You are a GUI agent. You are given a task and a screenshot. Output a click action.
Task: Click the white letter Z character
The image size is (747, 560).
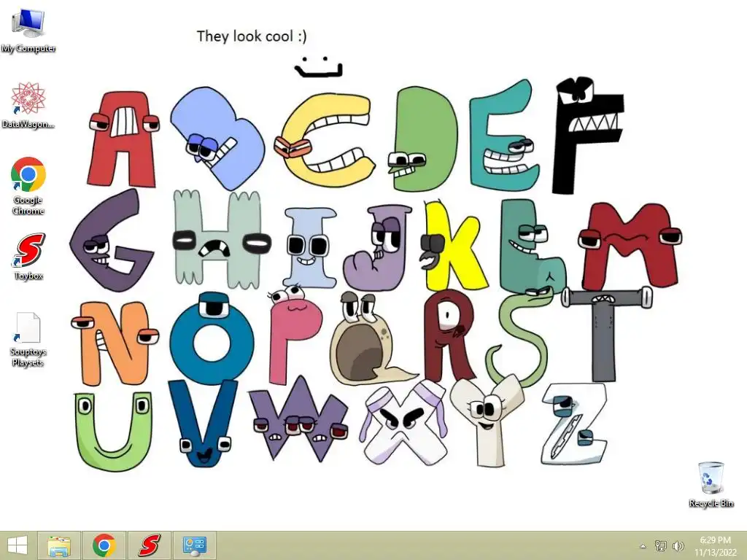(575, 424)
